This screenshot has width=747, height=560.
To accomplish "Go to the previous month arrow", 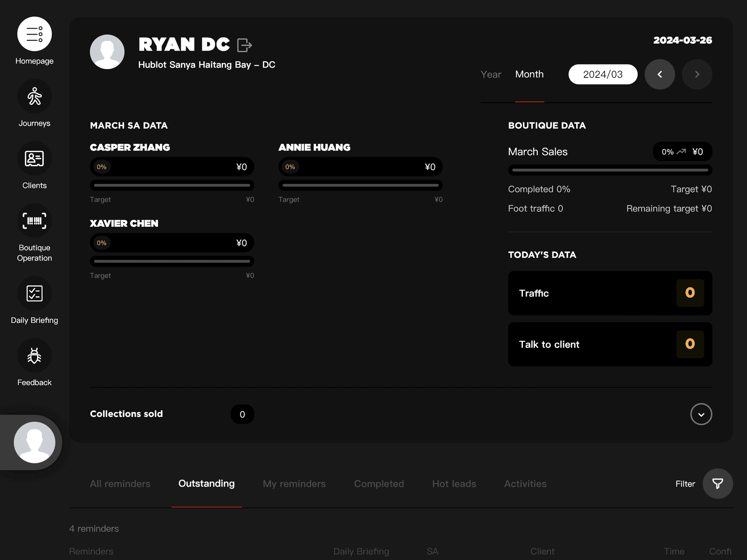I will click(x=659, y=74).
